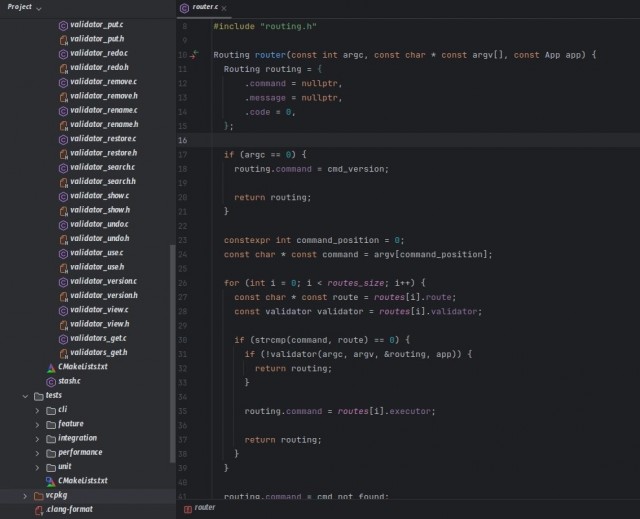The height and width of the screenshot is (519, 640).
Task: Place cursor on empty line 16
Action: click(424, 140)
